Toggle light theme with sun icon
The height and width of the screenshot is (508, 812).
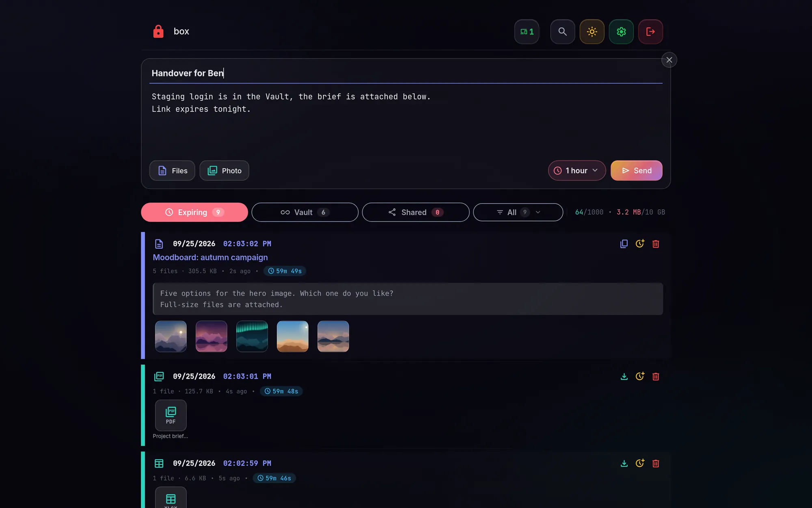[x=592, y=32]
